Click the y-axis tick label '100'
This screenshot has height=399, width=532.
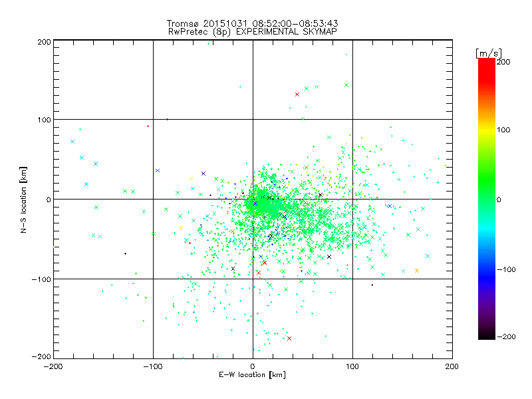[x=44, y=120]
